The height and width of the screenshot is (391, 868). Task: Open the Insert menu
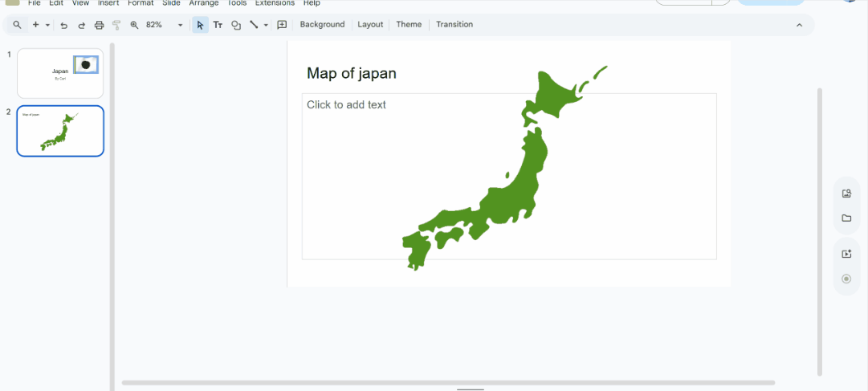108,2
